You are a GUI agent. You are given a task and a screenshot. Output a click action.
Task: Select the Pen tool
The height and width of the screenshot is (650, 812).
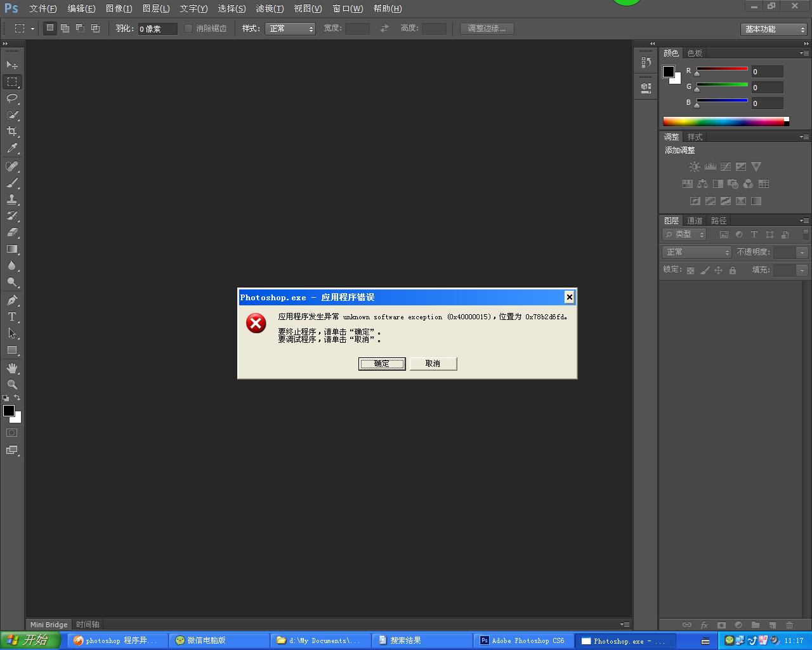click(12, 300)
